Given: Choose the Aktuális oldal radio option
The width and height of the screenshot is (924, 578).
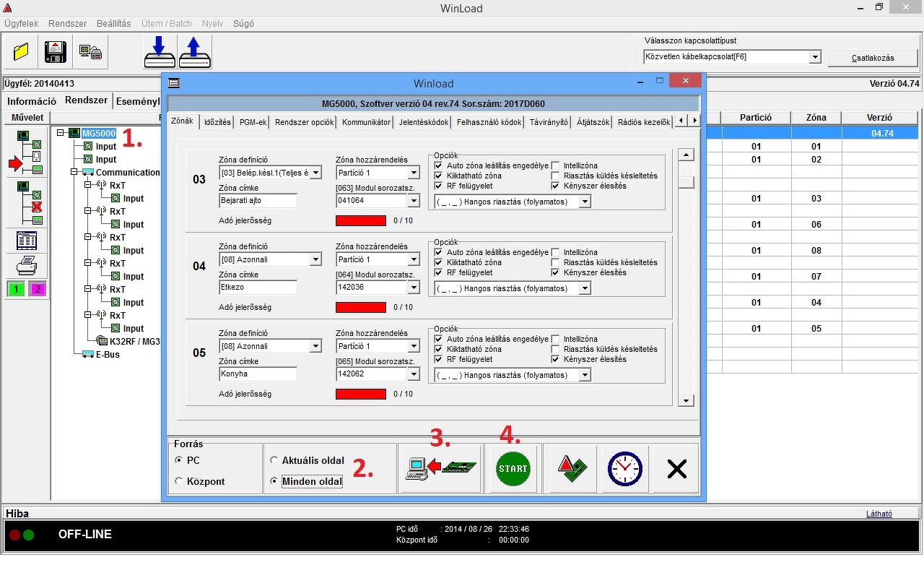Looking at the screenshot, I should 274,460.
